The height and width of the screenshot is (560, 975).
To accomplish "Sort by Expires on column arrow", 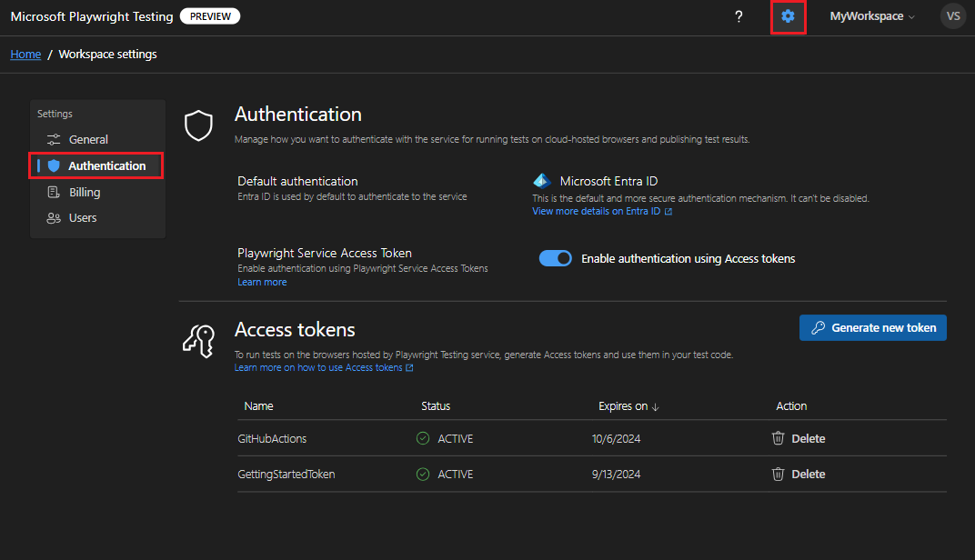I will (655, 406).
